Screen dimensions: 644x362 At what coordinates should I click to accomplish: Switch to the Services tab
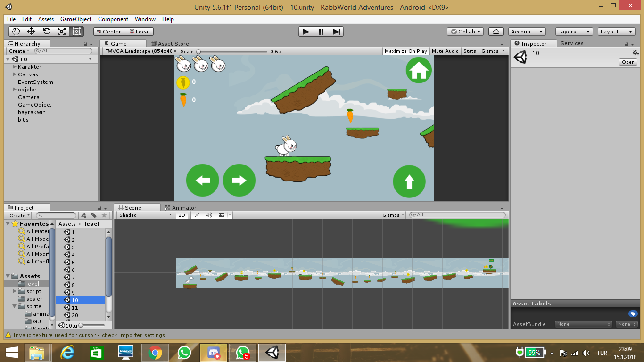point(572,43)
